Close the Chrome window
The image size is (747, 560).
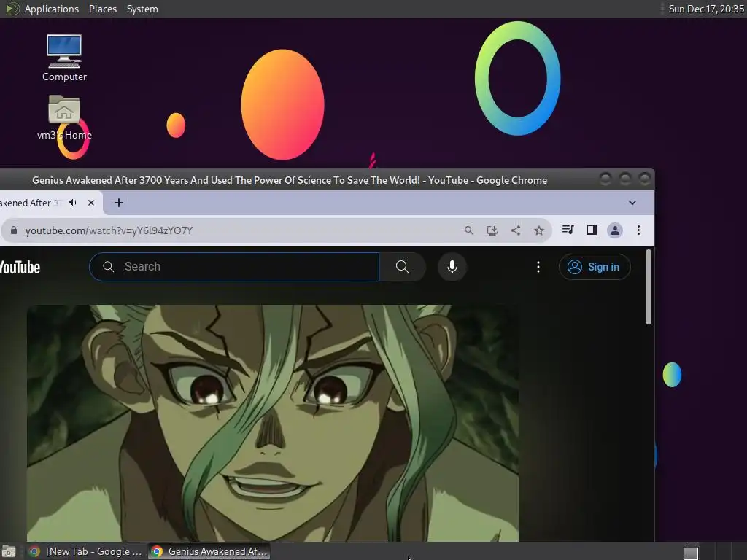coord(645,179)
